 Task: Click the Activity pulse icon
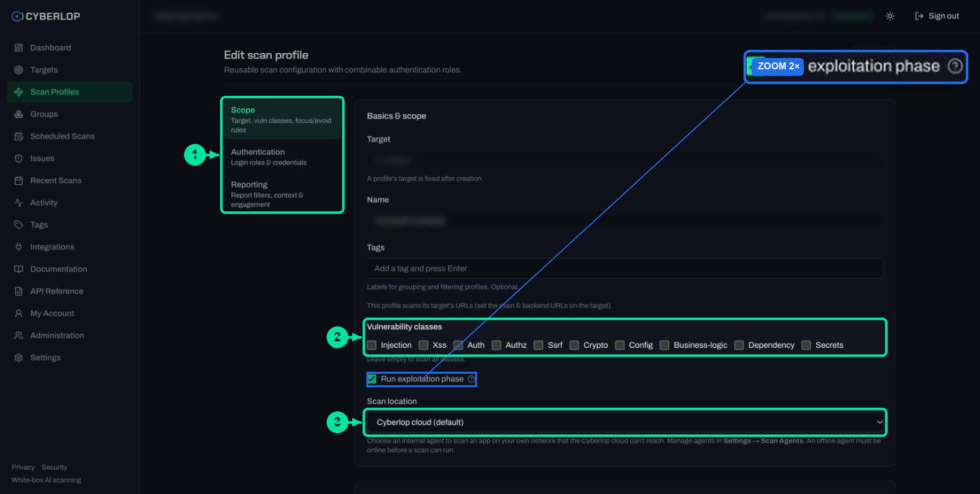pos(19,203)
